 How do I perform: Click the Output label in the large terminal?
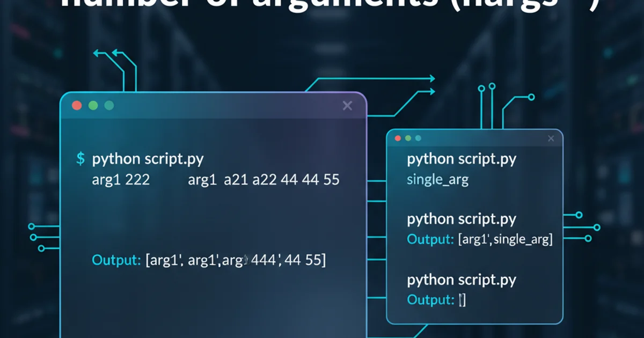(116, 260)
